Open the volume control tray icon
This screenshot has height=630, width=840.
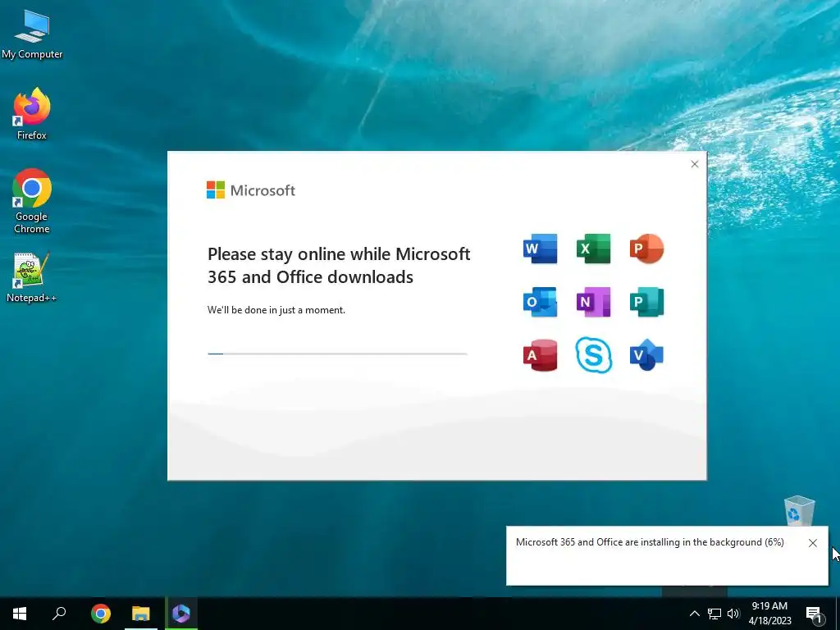tap(733, 614)
